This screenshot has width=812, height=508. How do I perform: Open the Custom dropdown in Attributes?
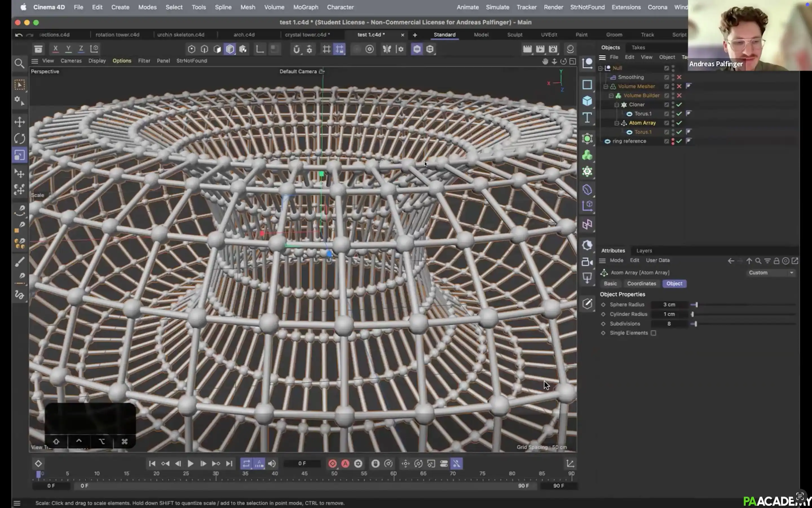[x=771, y=272]
